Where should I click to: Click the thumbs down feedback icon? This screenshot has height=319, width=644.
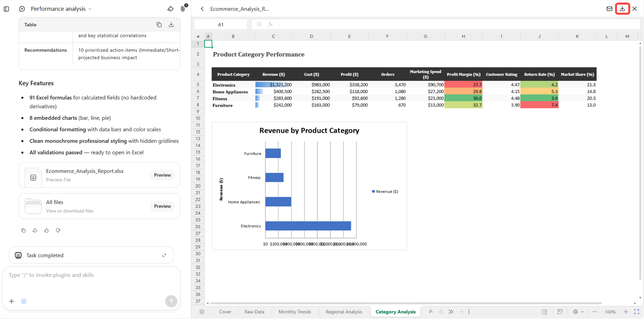pos(58,230)
